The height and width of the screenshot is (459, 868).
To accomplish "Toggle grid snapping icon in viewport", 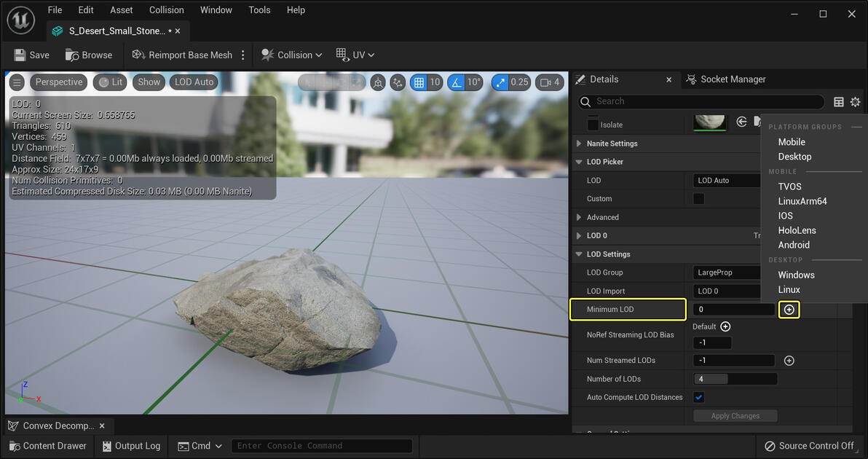I will (419, 82).
